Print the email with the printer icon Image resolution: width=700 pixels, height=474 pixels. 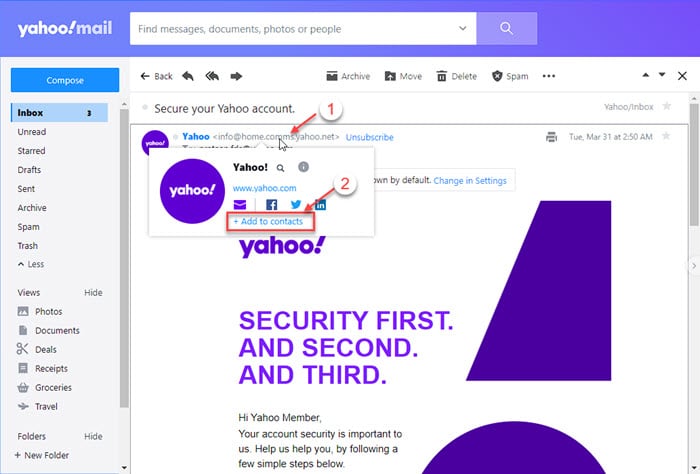(551, 137)
